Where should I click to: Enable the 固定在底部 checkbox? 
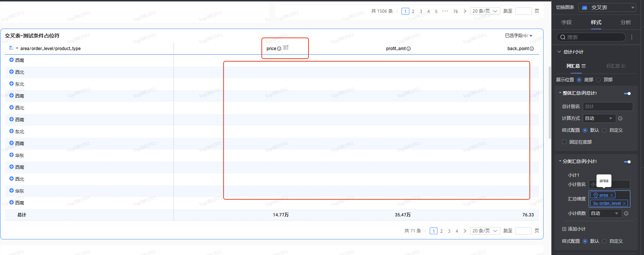point(564,142)
